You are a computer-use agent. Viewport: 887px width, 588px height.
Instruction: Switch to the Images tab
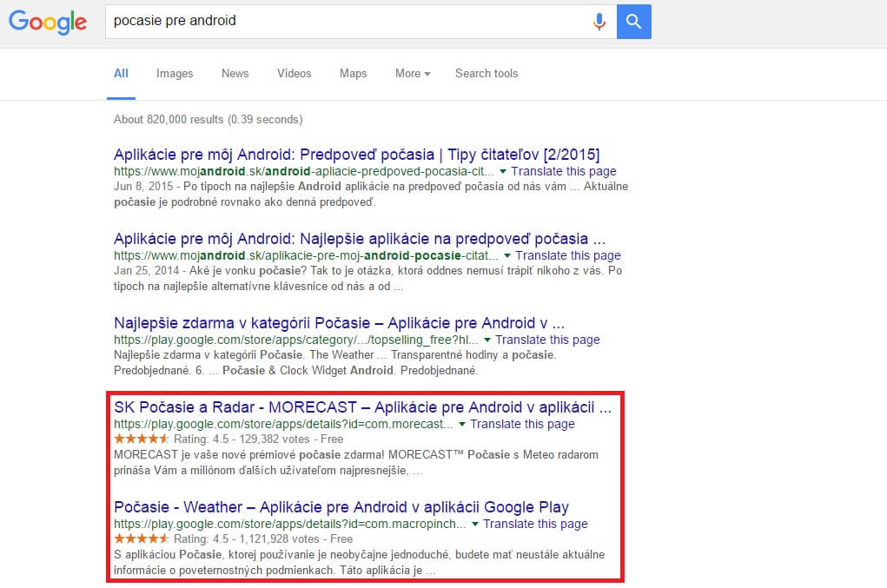pyautogui.click(x=175, y=74)
